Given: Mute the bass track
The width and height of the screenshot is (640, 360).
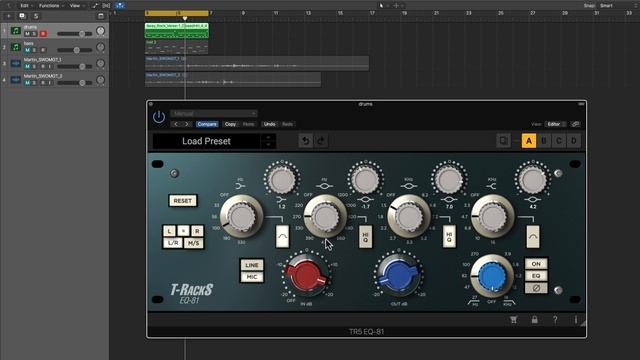Looking at the screenshot, I should pos(27,50).
